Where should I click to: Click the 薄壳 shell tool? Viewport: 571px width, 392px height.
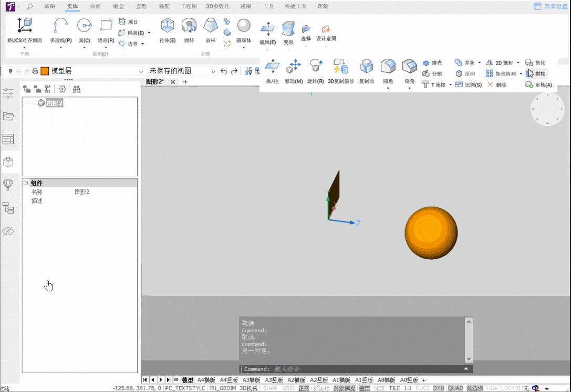tap(432, 63)
